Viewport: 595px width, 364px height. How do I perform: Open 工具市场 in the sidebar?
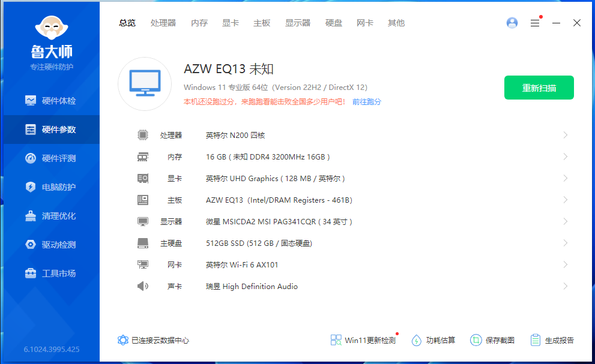point(51,274)
